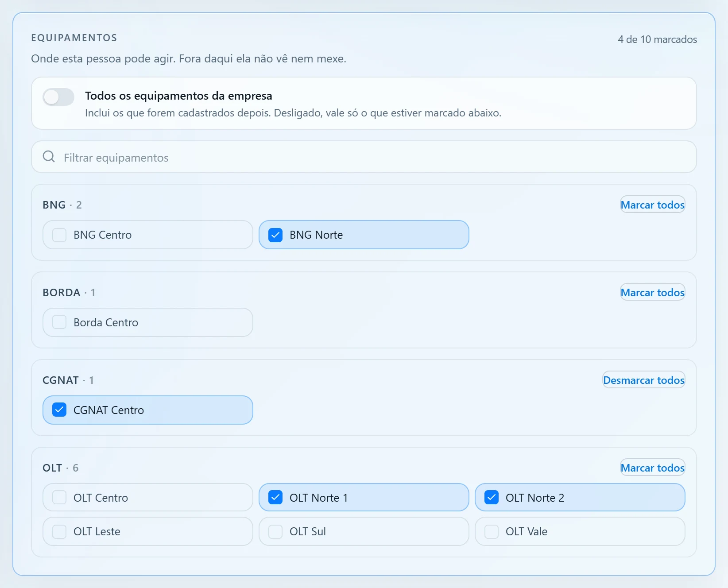Image resolution: width=728 pixels, height=588 pixels.
Task: Click the magnifier icon in filter field
Action: pyautogui.click(x=49, y=157)
